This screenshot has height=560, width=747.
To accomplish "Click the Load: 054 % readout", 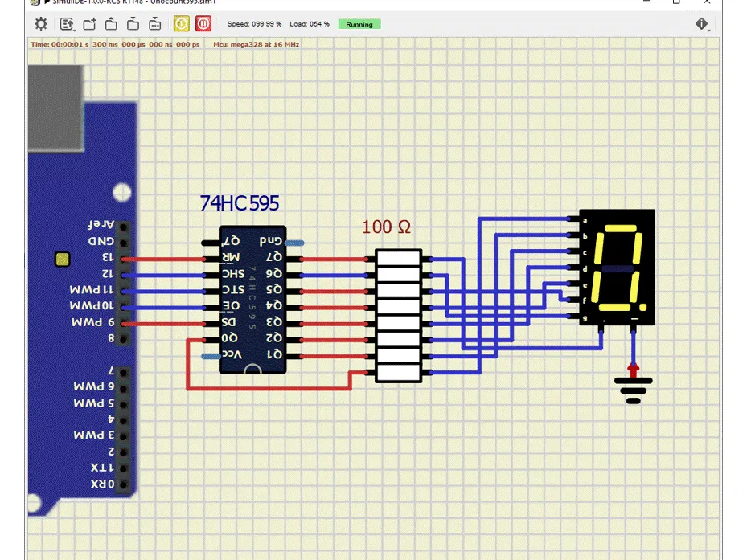I will (x=310, y=24).
